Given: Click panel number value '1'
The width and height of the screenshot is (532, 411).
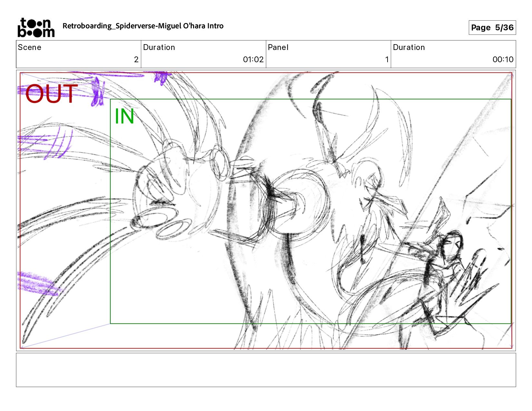Looking at the screenshot, I should coord(387,60).
